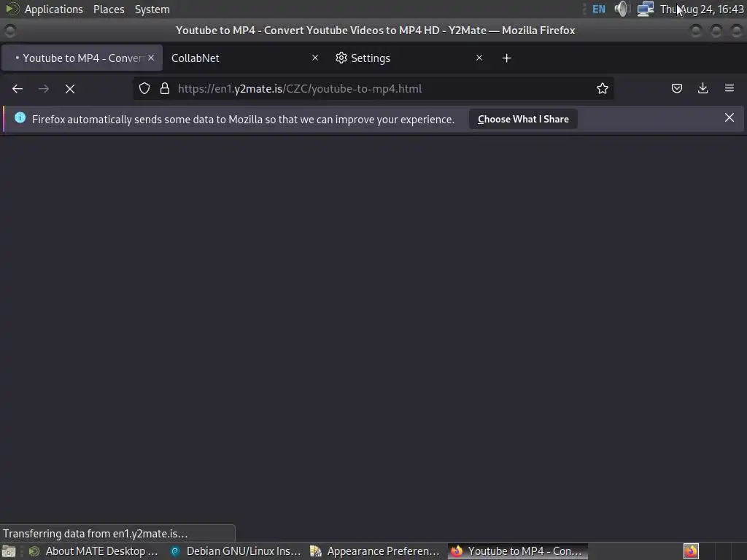Open tracking protection shield icon
Image resolution: width=747 pixels, height=560 pixels.
[x=144, y=88]
